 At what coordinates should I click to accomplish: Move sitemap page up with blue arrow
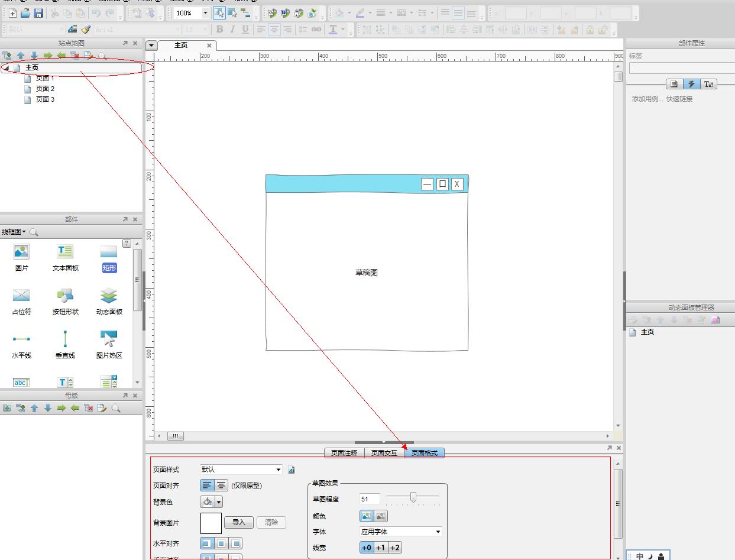(x=21, y=56)
